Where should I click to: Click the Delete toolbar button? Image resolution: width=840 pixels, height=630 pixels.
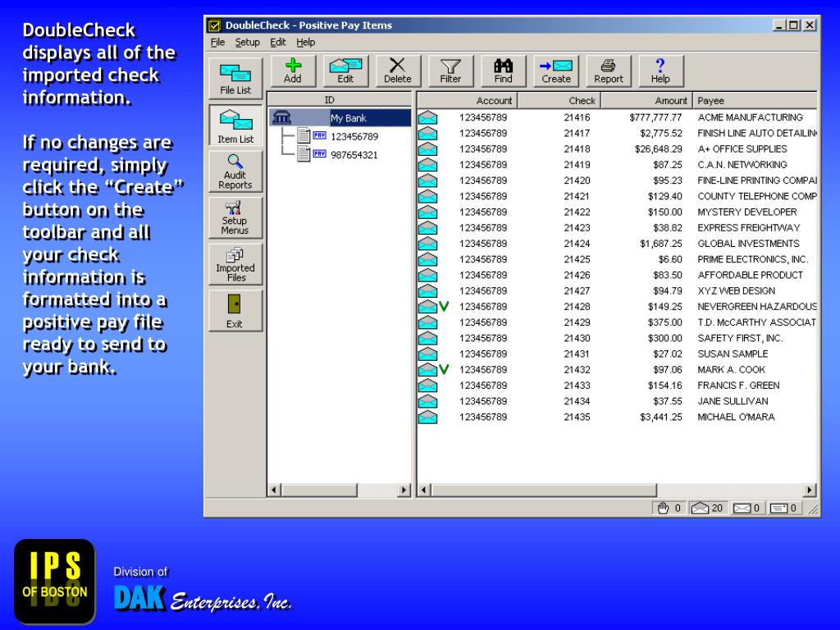398,71
